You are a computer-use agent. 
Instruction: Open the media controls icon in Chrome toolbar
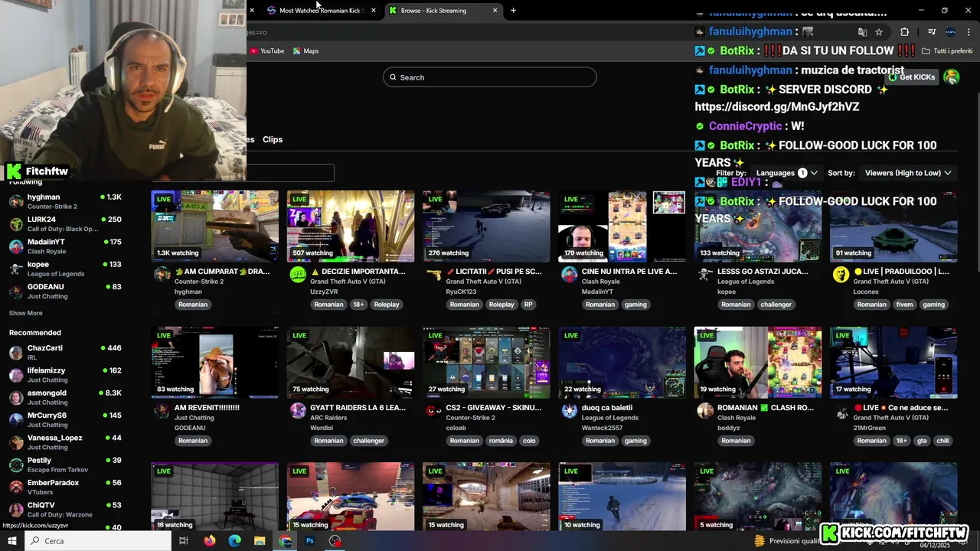click(x=932, y=32)
